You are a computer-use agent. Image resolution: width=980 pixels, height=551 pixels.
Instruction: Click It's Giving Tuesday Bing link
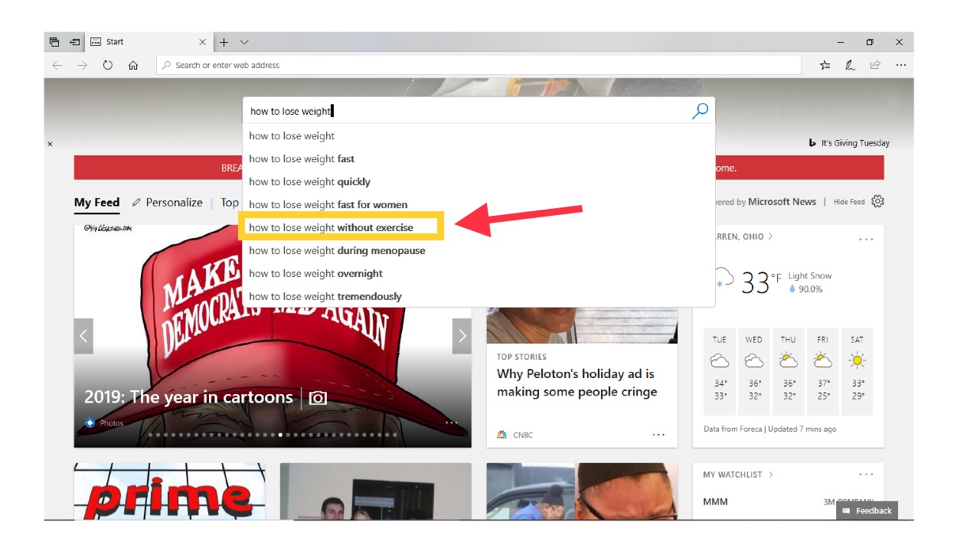pyautogui.click(x=849, y=143)
